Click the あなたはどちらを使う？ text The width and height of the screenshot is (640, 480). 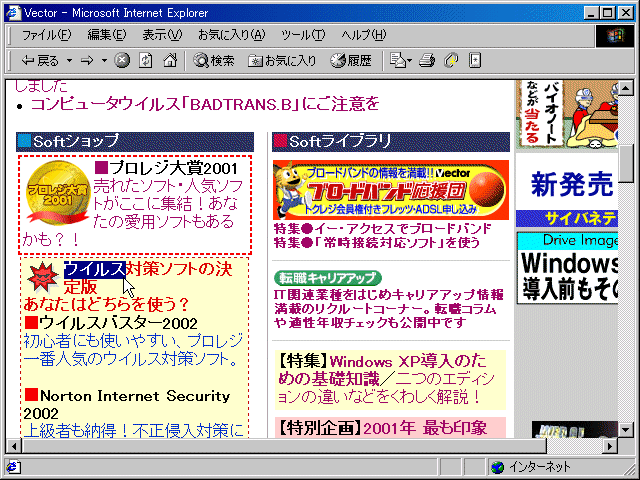(x=106, y=304)
